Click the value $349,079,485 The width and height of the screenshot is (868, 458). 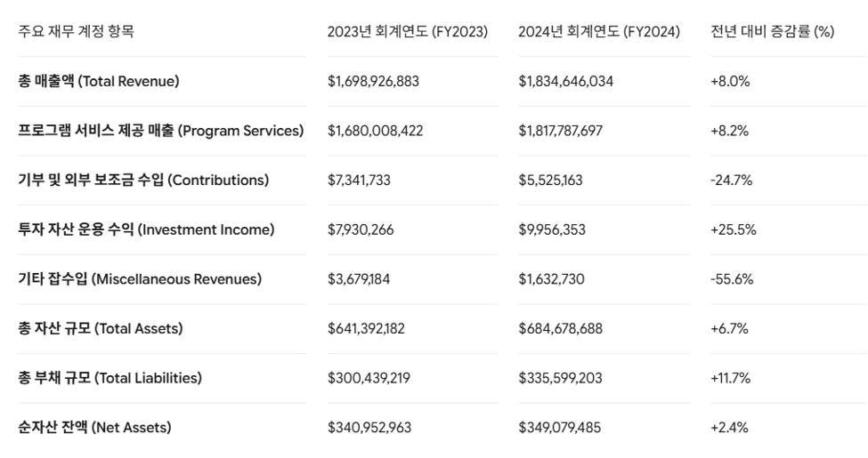pos(560,427)
